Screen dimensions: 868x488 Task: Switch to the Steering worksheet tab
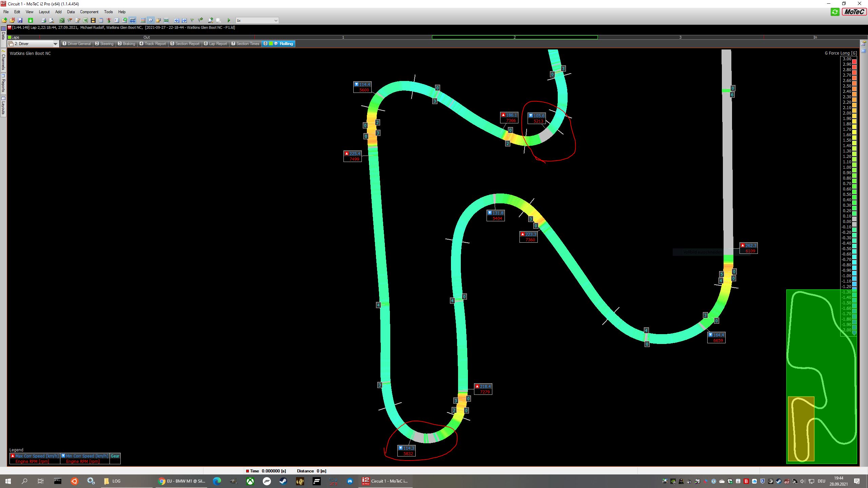104,44
